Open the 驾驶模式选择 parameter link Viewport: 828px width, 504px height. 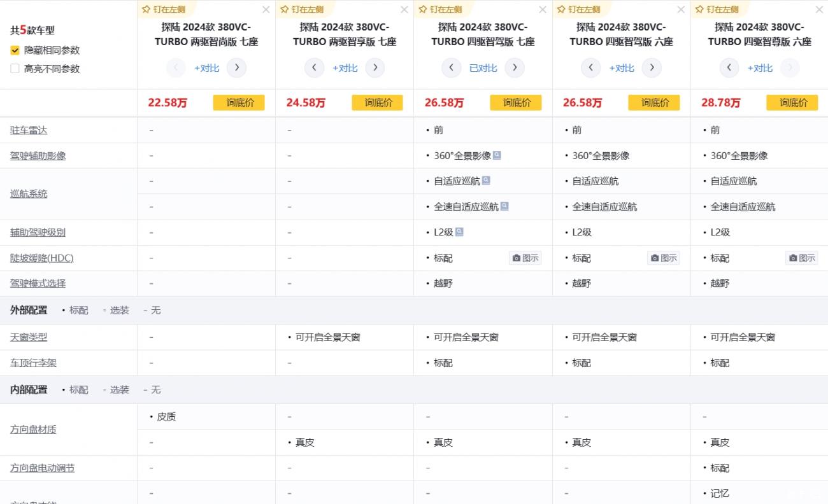click(x=38, y=283)
